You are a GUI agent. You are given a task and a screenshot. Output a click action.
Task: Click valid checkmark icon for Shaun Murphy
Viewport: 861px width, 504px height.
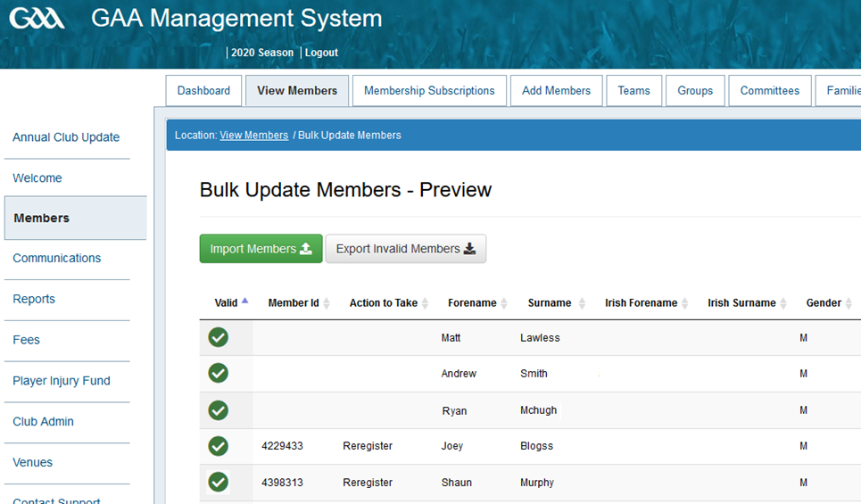[219, 482]
